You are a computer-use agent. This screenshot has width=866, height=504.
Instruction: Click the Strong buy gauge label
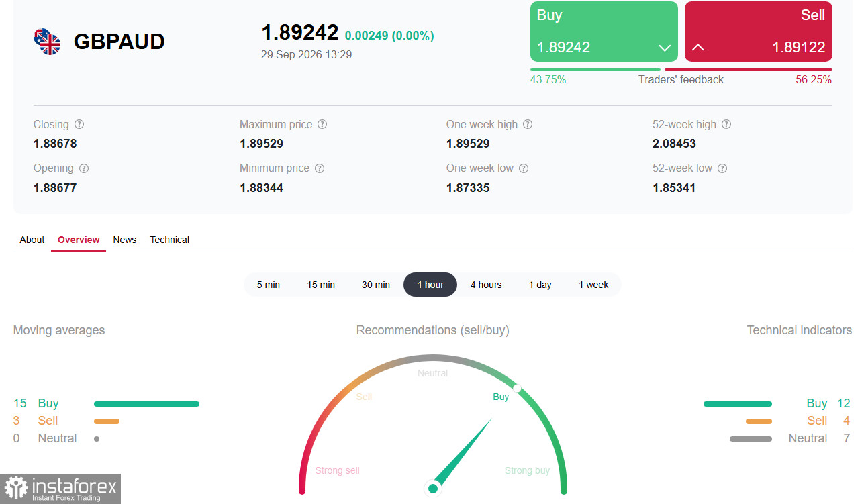point(527,470)
